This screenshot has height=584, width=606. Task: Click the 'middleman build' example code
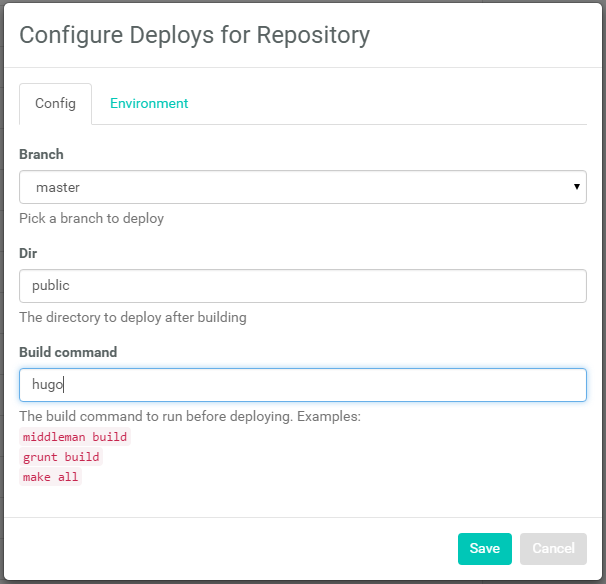[x=75, y=437]
